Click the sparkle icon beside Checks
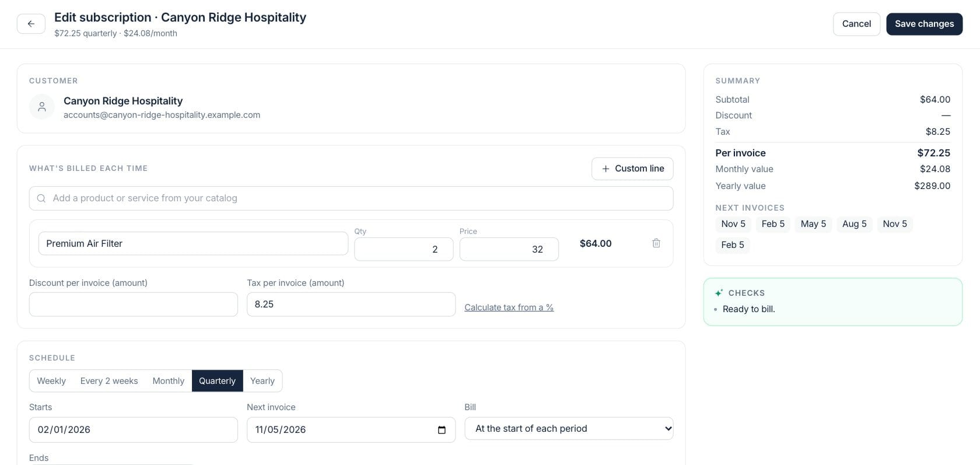The height and width of the screenshot is (465, 980). pos(719,293)
